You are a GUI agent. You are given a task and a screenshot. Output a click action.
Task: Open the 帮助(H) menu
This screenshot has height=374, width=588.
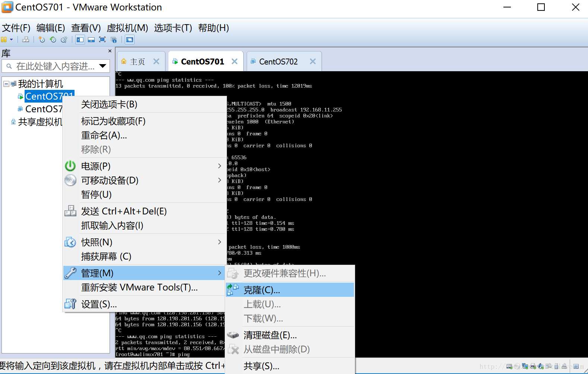coord(214,28)
